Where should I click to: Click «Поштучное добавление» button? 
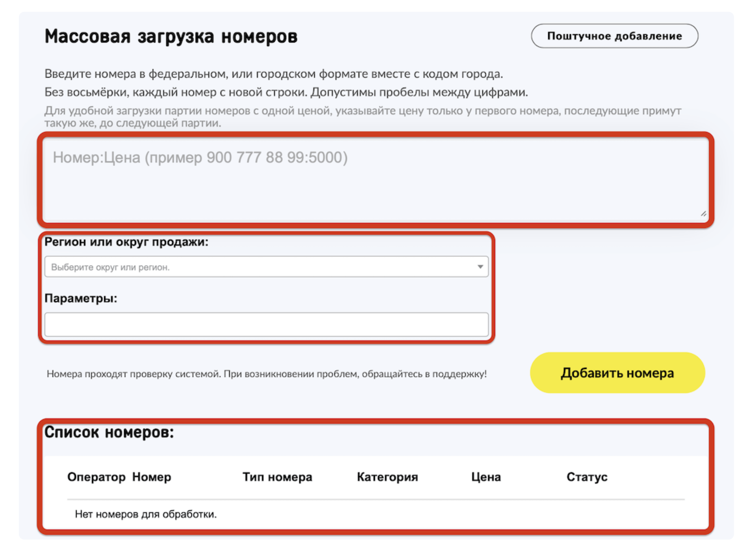click(615, 36)
